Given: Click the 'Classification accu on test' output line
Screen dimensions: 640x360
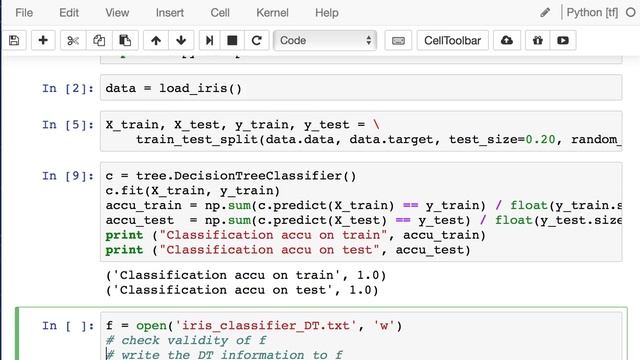Looking at the screenshot, I should pyautogui.click(x=242, y=290).
